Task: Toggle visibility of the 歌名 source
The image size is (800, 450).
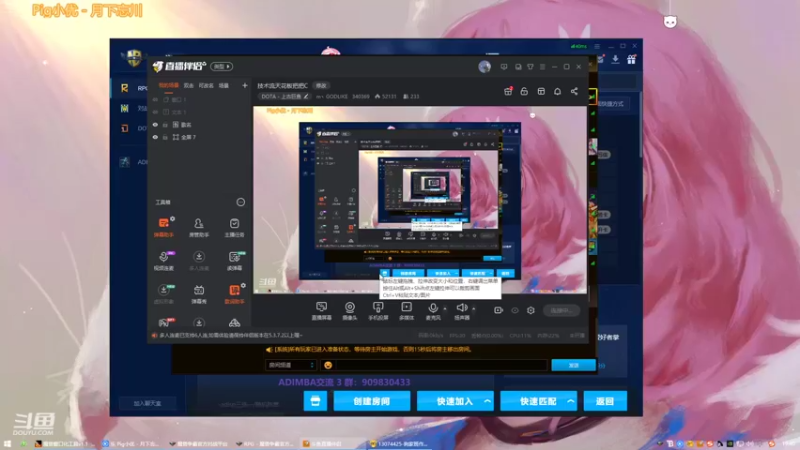Action: pos(155,124)
